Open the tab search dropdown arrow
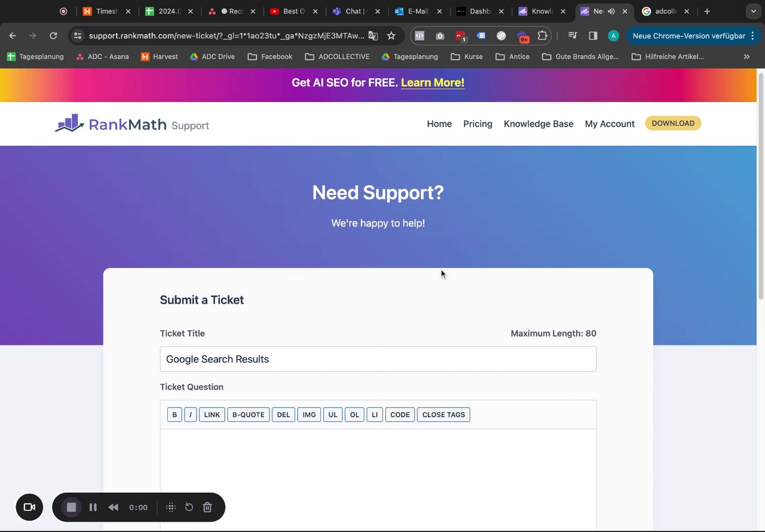The image size is (765, 532). pos(752,11)
